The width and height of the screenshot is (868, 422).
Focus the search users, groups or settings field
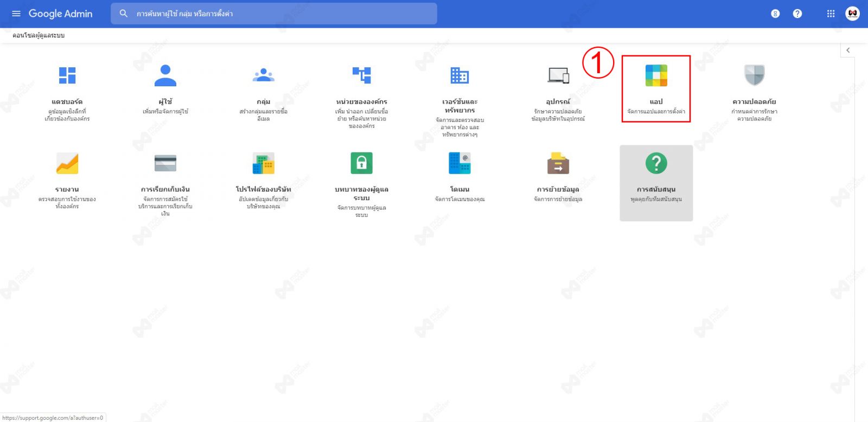pyautogui.click(x=274, y=14)
